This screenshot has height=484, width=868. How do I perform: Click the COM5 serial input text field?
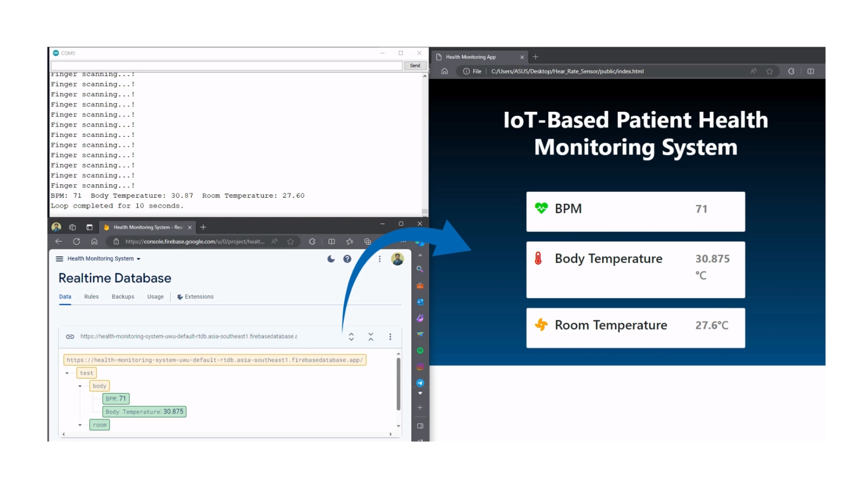click(x=226, y=66)
